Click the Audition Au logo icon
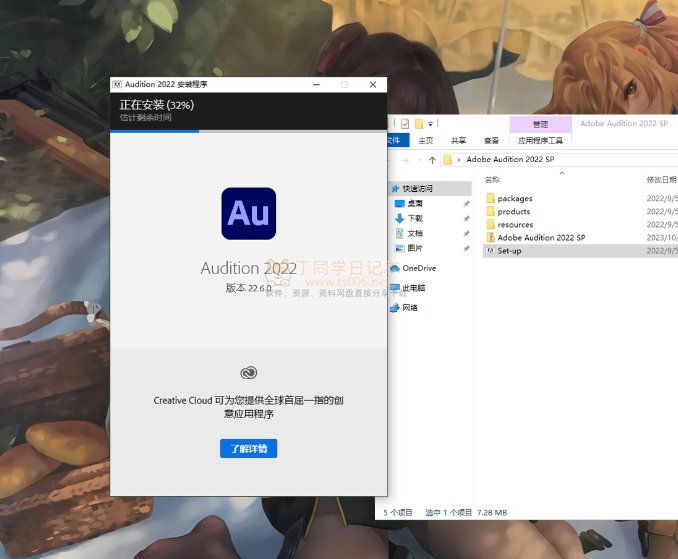 click(x=248, y=212)
